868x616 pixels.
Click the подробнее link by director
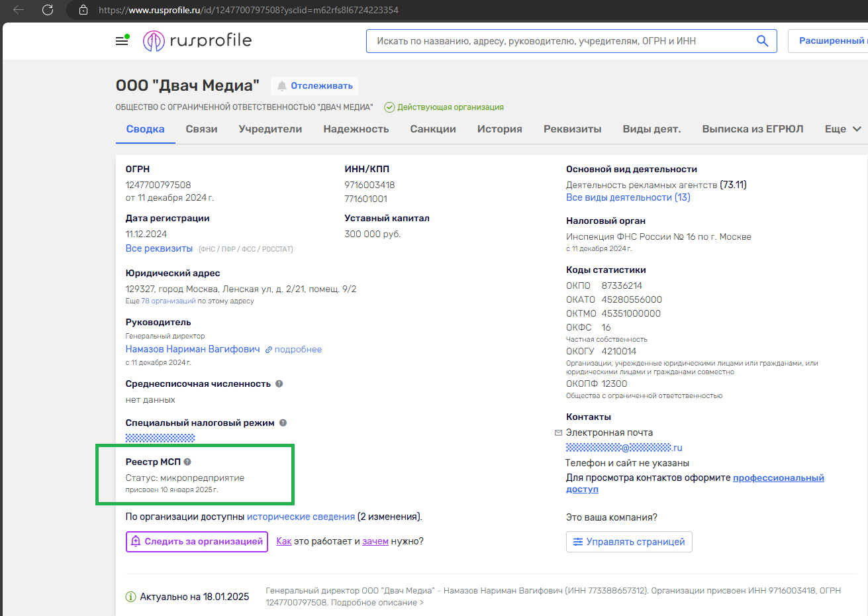coord(294,349)
